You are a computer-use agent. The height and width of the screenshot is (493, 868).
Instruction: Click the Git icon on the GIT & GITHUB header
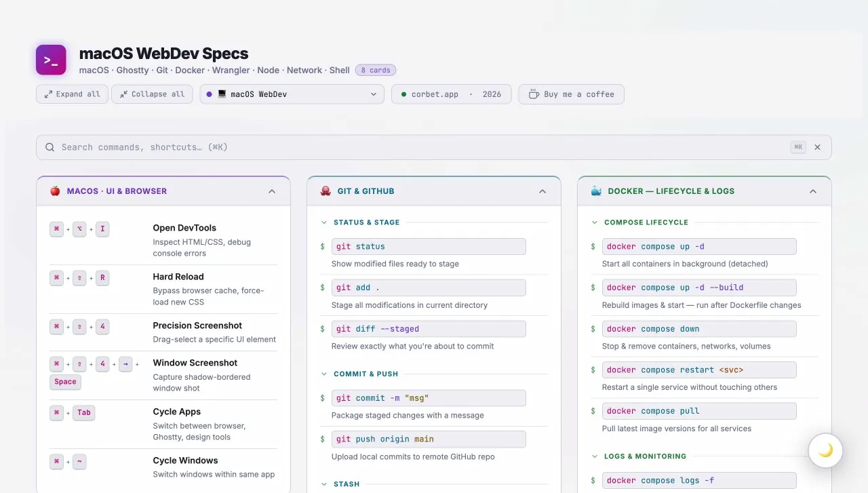click(325, 191)
